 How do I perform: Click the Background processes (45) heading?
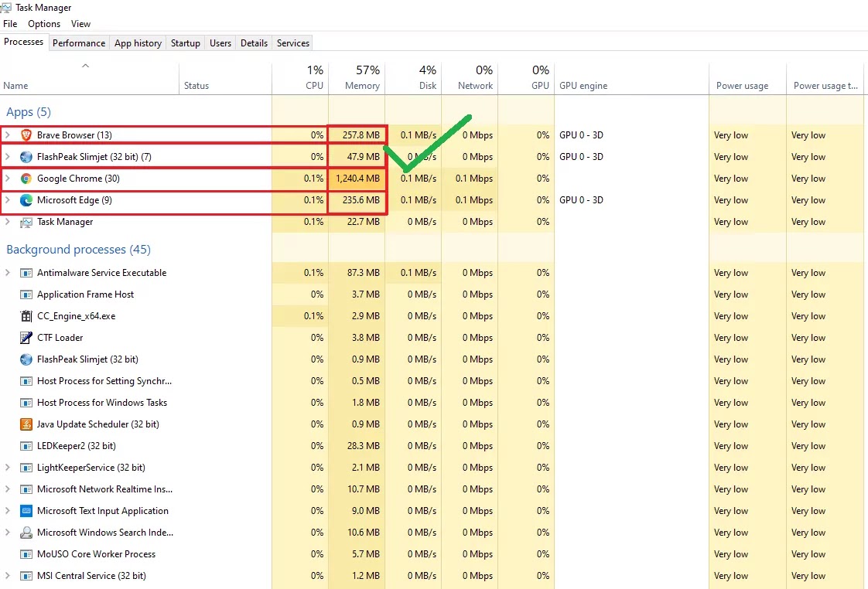pyautogui.click(x=78, y=250)
